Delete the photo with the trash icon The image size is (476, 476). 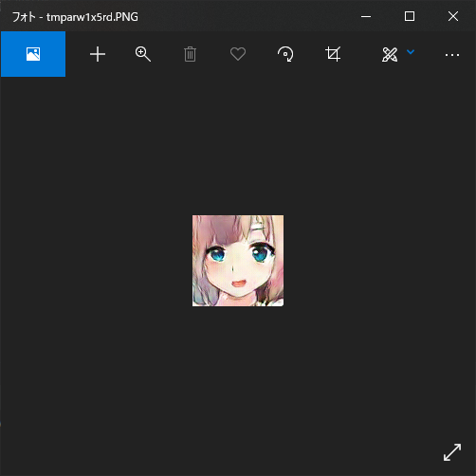190,54
